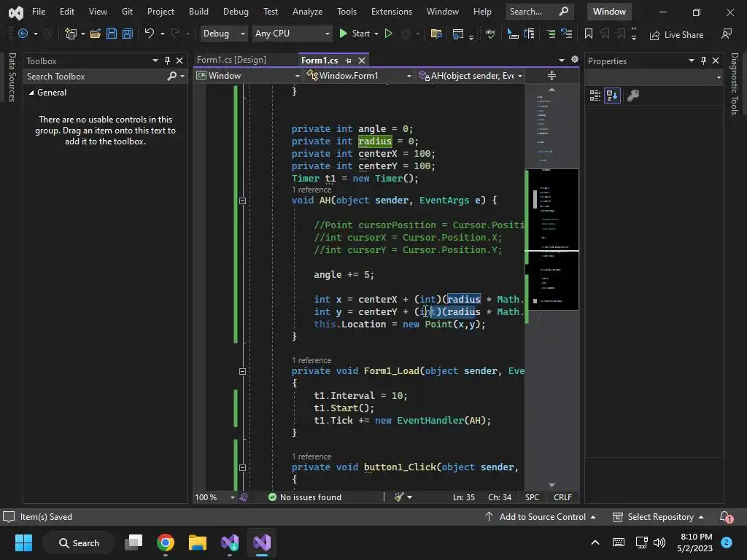Close the Toolbox panel
Screen dimensions: 747x560
point(179,61)
